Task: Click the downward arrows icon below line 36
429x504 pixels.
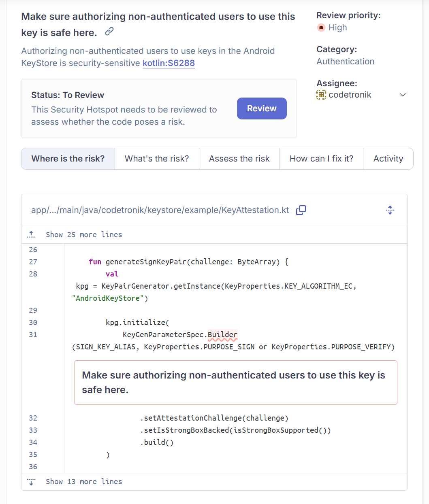Action: click(x=31, y=481)
